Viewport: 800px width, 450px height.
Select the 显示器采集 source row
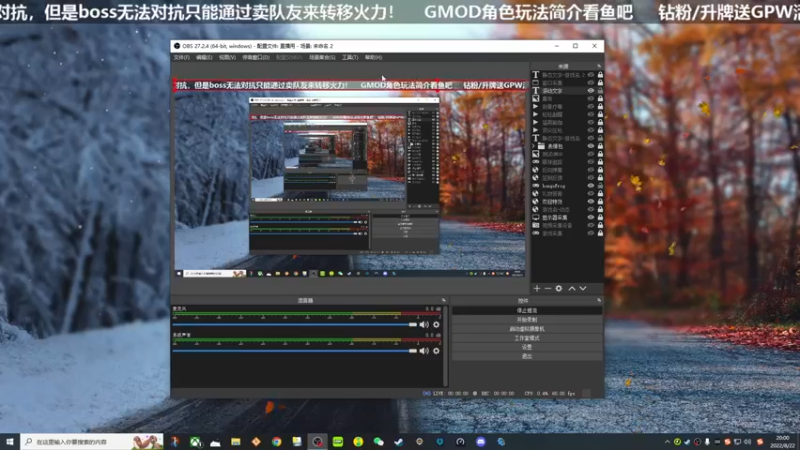(x=567, y=217)
